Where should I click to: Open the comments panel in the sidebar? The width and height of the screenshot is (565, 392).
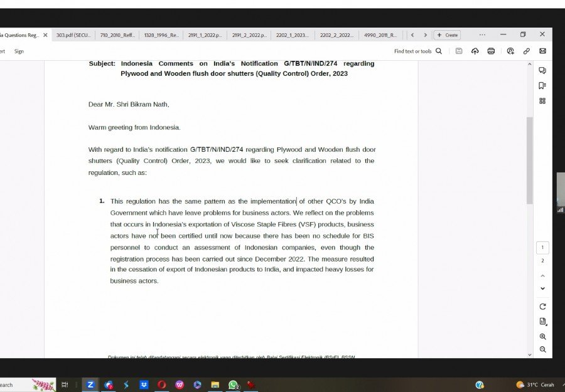[542, 70]
